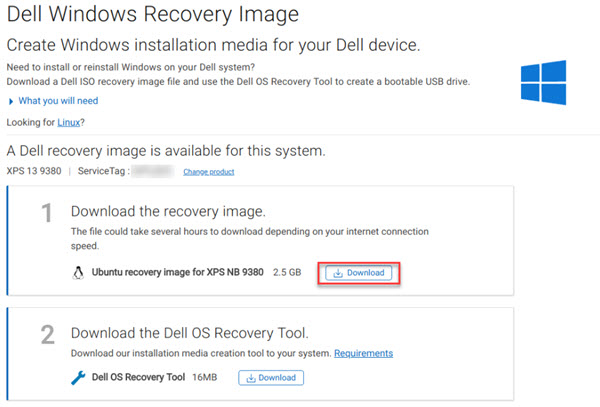The image size is (600, 407).
Task: Download the Dell OS Recovery Tool
Action: click(x=271, y=377)
